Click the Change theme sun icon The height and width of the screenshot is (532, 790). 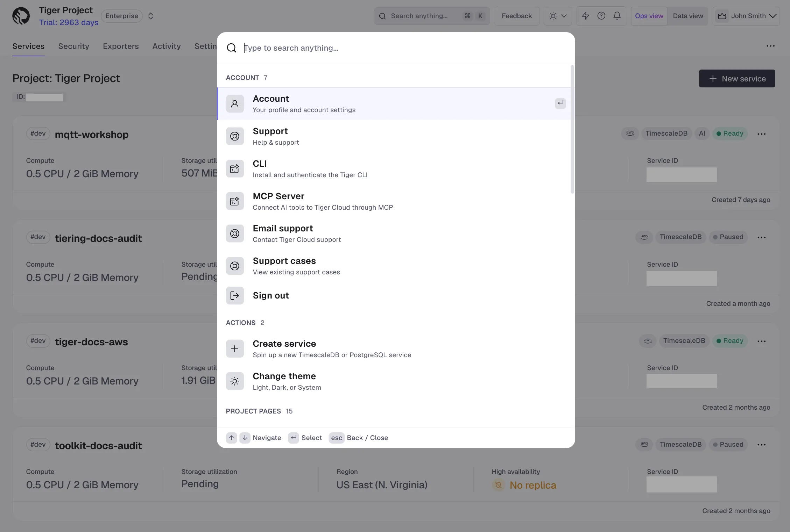point(235,381)
